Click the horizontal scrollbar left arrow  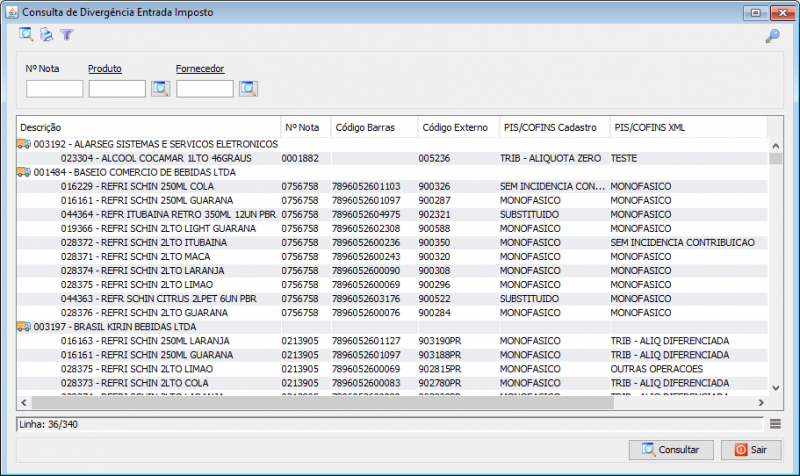point(23,403)
